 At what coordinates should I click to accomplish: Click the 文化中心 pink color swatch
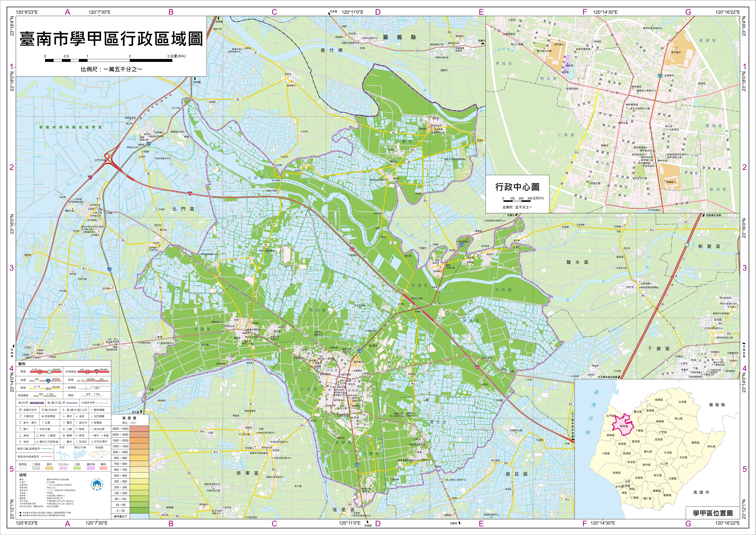(x=63, y=468)
